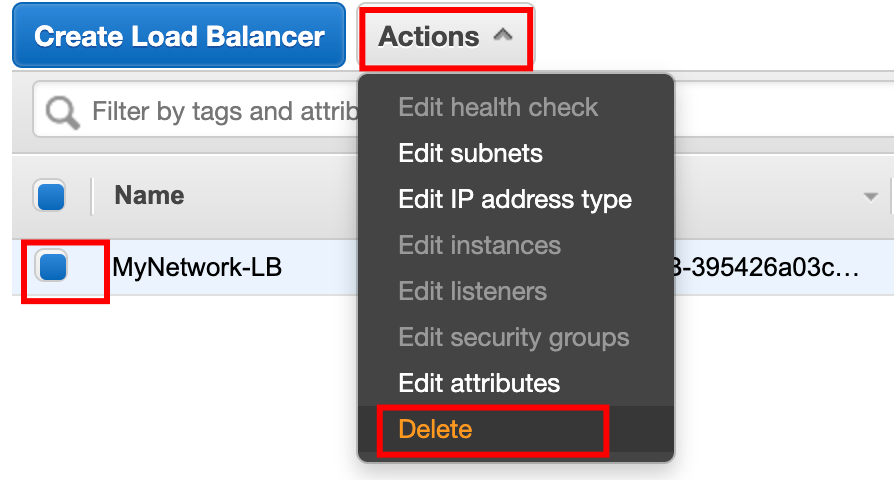Click the column sort arrow at the right
This screenshot has width=894, height=480.
(870, 197)
